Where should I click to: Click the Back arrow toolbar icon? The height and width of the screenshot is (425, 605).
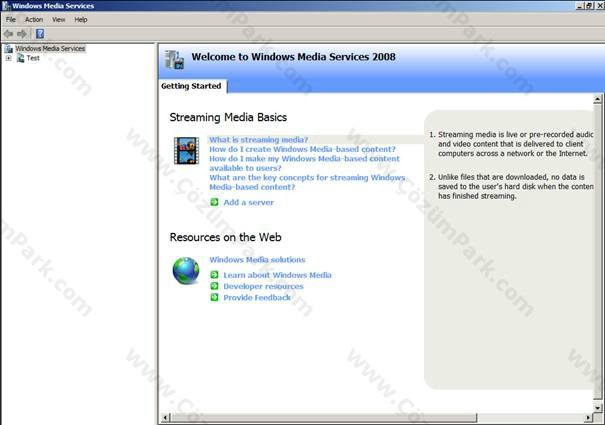8,34
